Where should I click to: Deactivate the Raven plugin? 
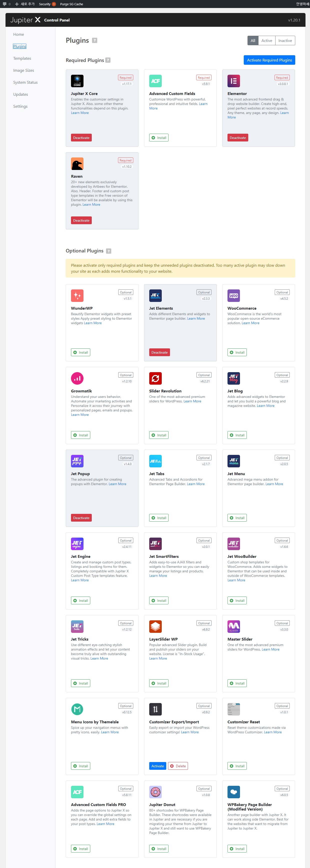tap(81, 220)
